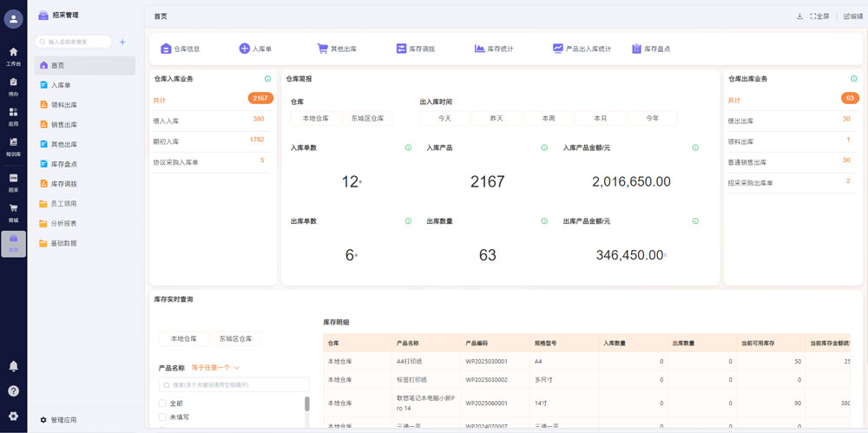Select 入库单 in the left menu

pos(61,85)
